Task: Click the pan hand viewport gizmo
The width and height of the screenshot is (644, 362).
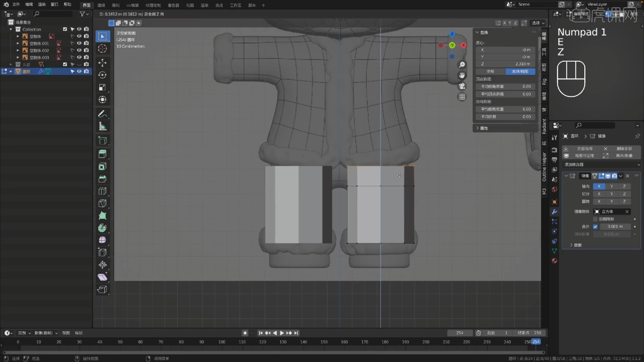Action: (462, 75)
